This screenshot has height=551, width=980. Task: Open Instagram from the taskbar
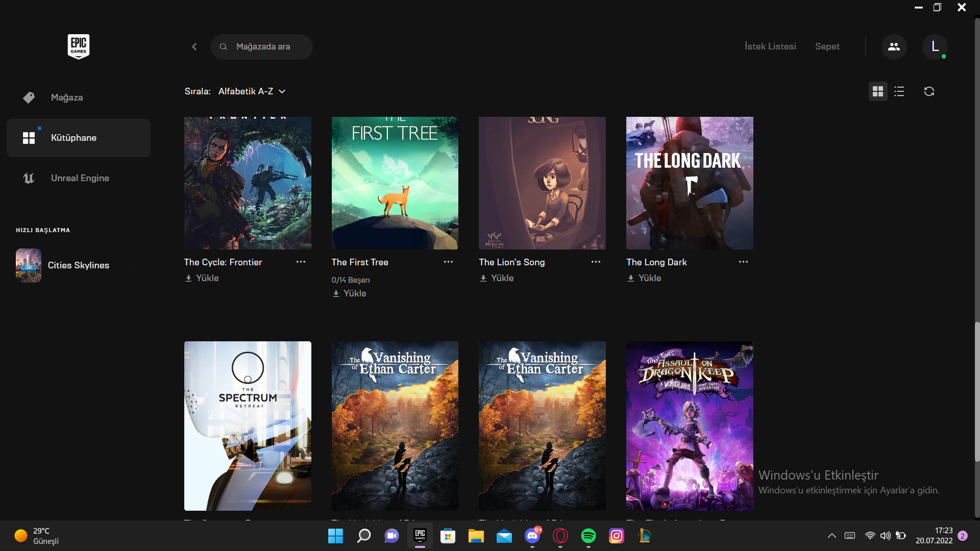point(616,536)
